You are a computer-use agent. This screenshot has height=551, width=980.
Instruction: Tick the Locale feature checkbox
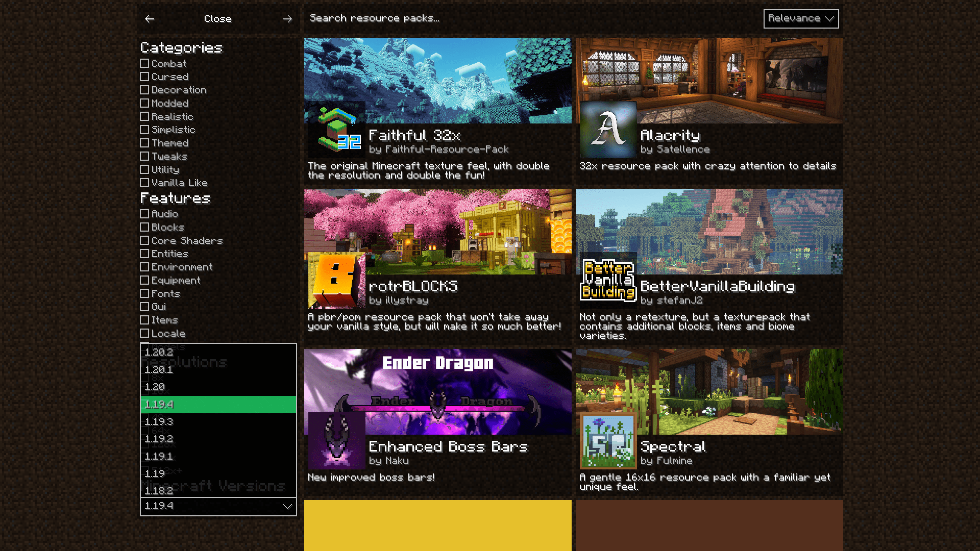(144, 333)
